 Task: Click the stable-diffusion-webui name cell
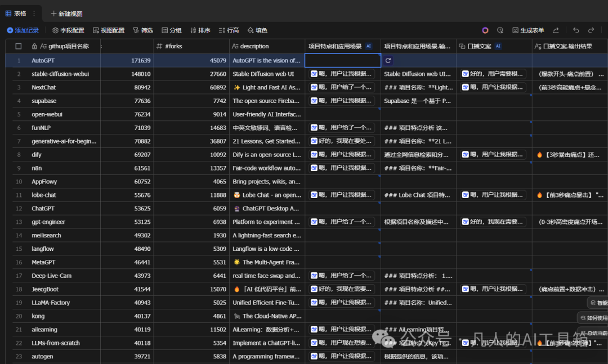64,74
